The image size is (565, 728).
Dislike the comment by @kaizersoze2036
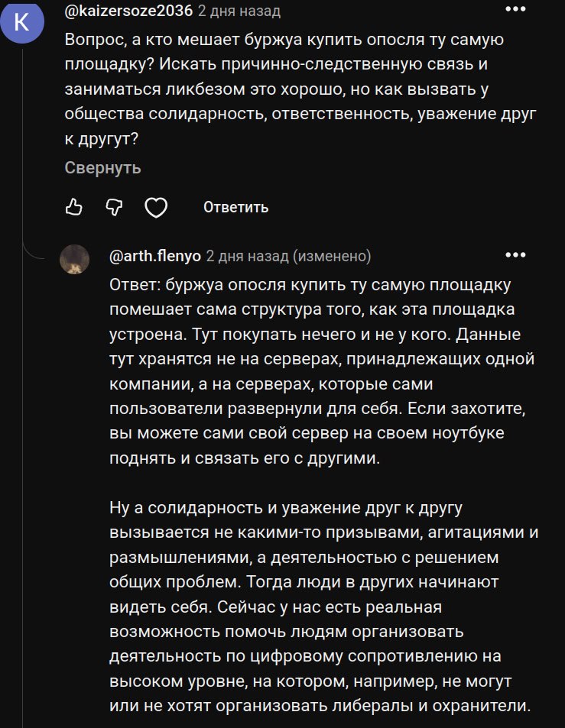click(114, 207)
